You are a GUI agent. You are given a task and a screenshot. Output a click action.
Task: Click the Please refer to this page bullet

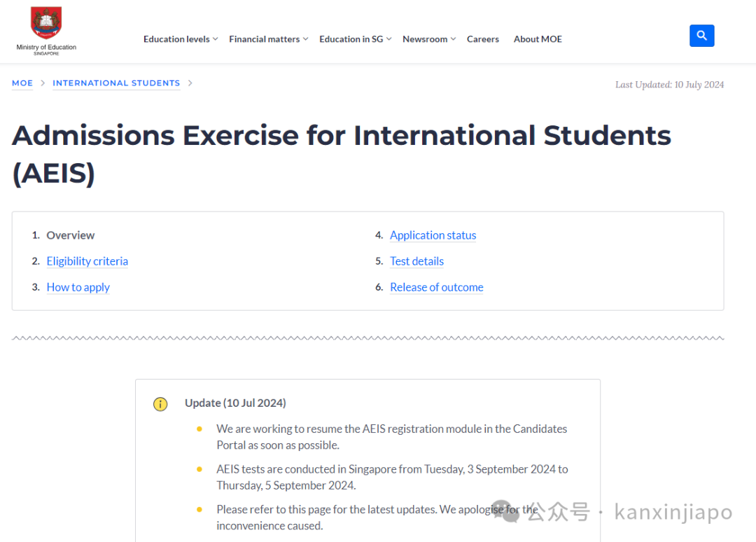pos(377,517)
